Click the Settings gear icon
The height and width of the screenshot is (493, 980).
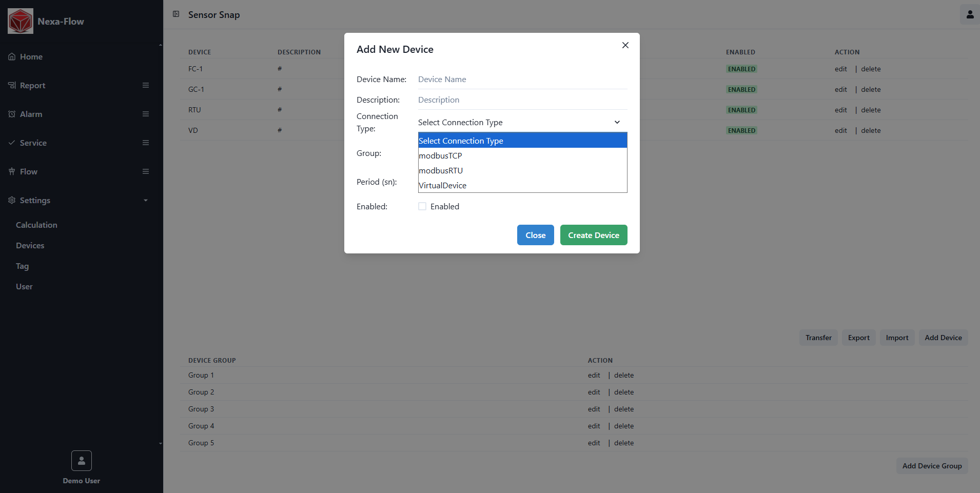pyautogui.click(x=12, y=200)
